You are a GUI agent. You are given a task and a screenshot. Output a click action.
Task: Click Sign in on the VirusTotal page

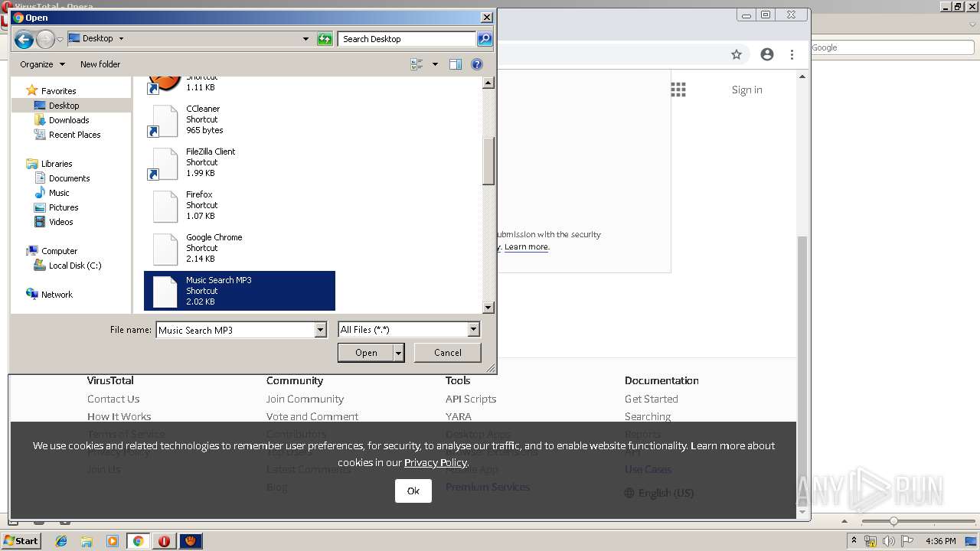746,90
